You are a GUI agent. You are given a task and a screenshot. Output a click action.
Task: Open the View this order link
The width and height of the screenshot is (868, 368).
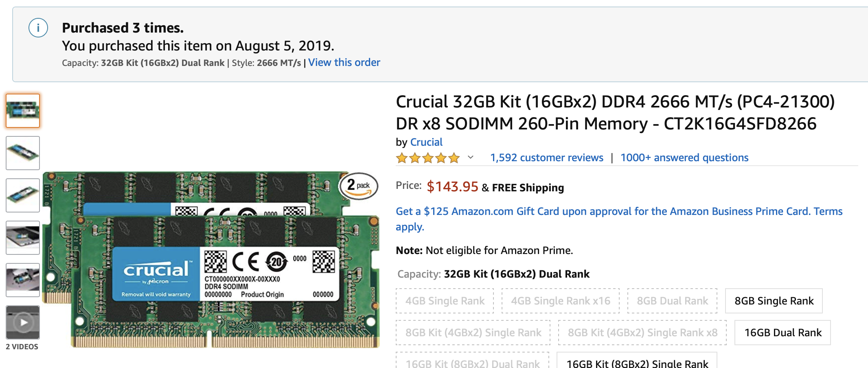(x=344, y=62)
